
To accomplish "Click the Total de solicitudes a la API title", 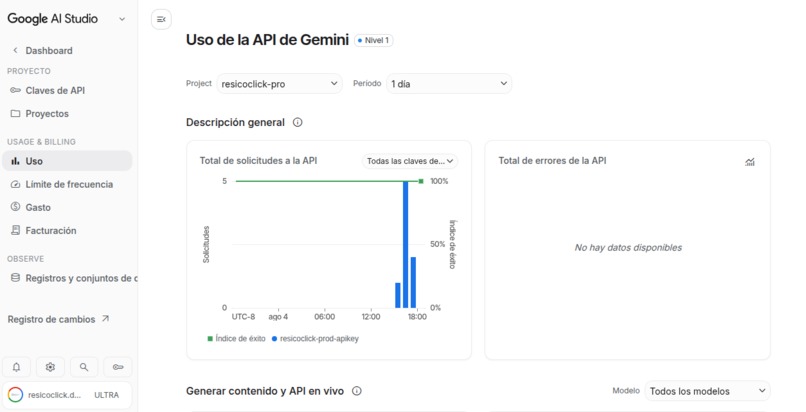I will click(x=259, y=161).
